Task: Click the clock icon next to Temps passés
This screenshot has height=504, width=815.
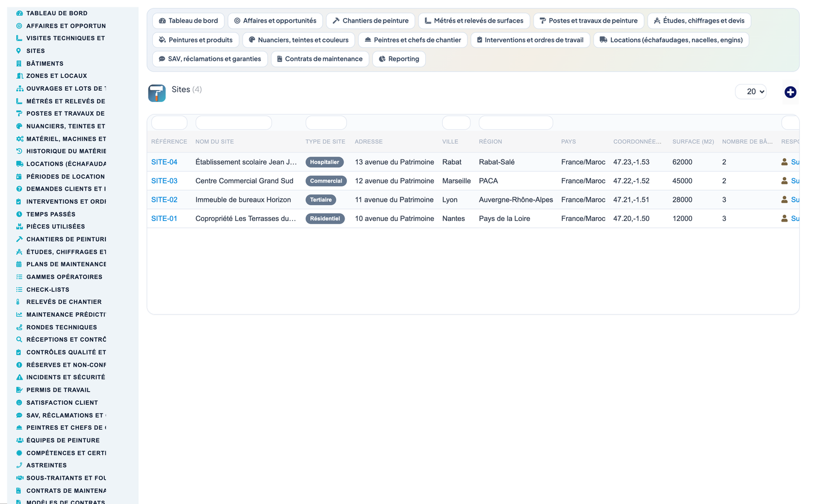Action: pyautogui.click(x=19, y=214)
